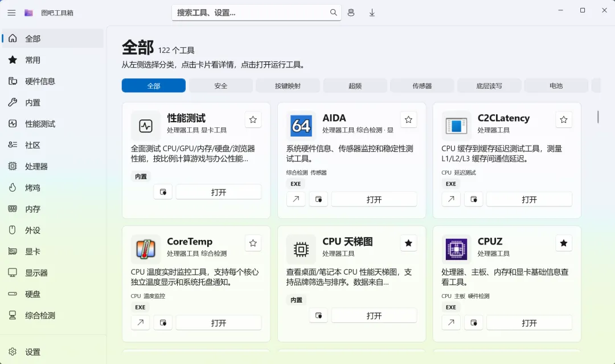Select the 按键映射 filter tab
The width and height of the screenshot is (615, 364).
[288, 85]
